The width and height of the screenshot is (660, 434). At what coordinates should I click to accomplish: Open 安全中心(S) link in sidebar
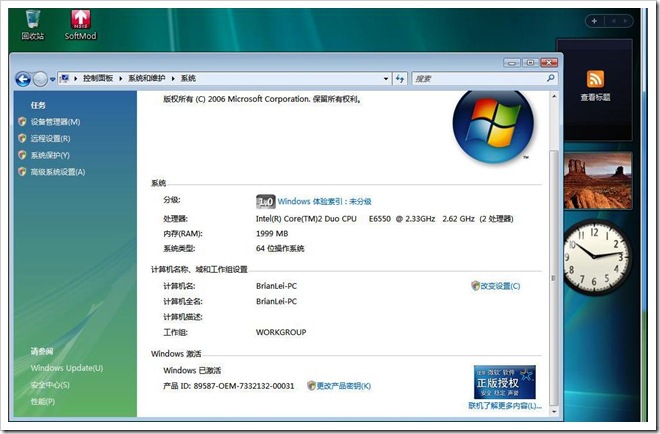coord(50,385)
